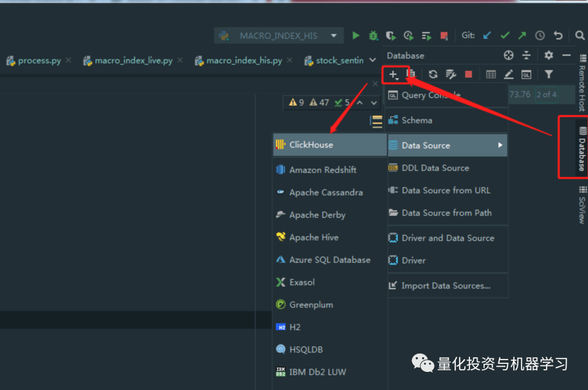Screen dimensions: 588x390
Task: Select DDL Data Source menu entry
Action: pyautogui.click(x=447, y=168)
